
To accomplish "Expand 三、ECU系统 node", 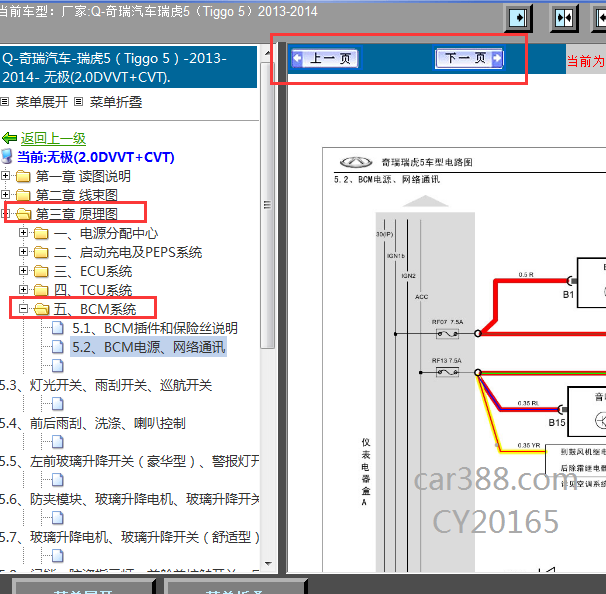I will 24,271.
